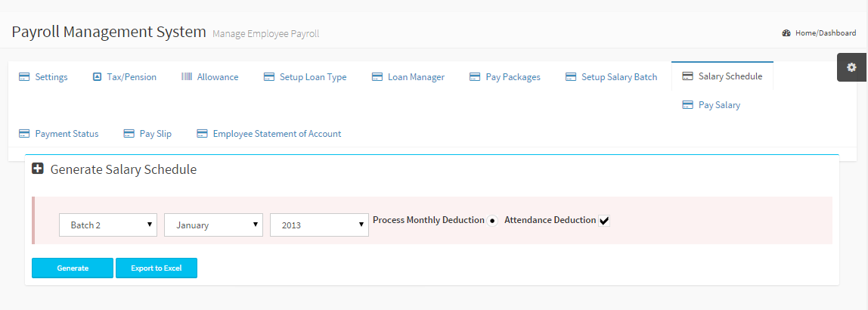Click the card icon beside Settings tab
Image resolution: width=868 pixels, height=310 pixels.
point(24,77)
